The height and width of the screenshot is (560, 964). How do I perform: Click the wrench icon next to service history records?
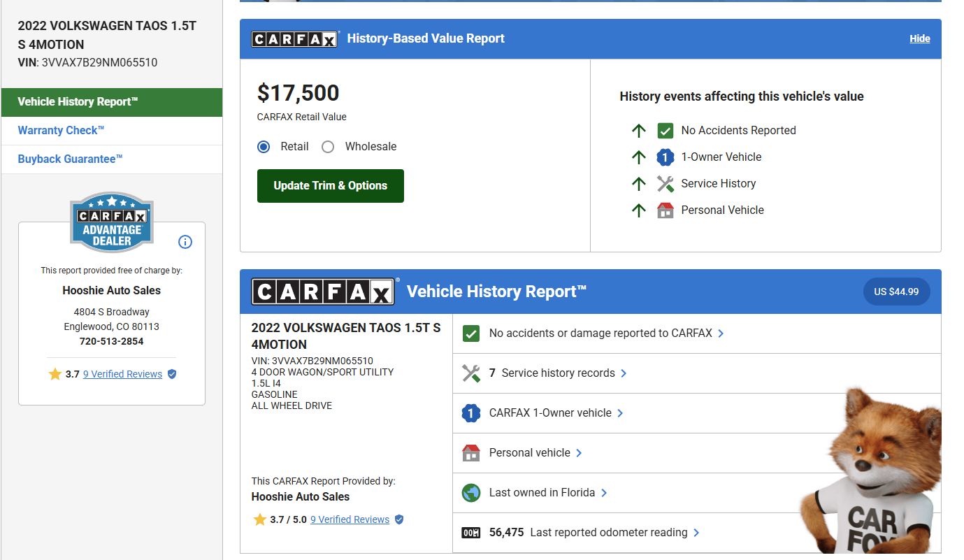pos(471,373)
